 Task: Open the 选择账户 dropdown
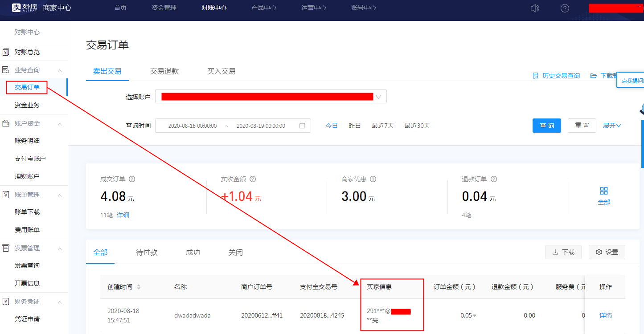click(271, 97)
